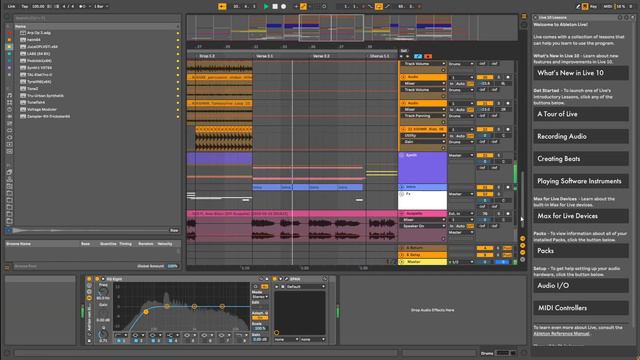640x360 pixels.
Task: Jump to the Chorus 1.1 locator
Action: click(x=380, y=56)
